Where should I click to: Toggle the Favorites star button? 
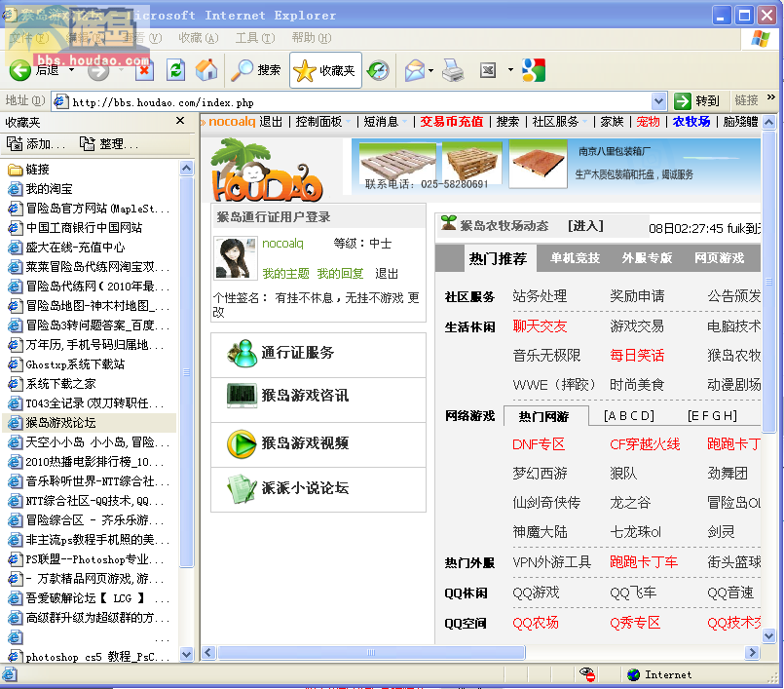pos(325,70)
